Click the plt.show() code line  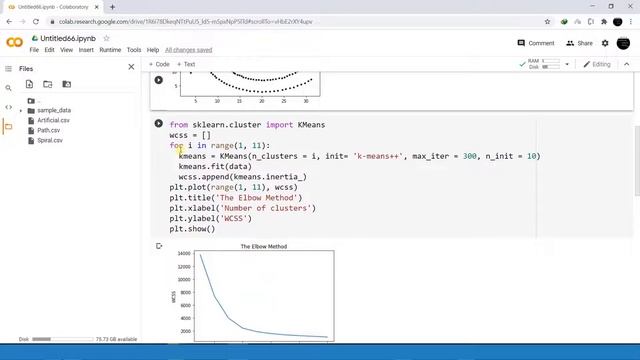click(x=192, y=229)
